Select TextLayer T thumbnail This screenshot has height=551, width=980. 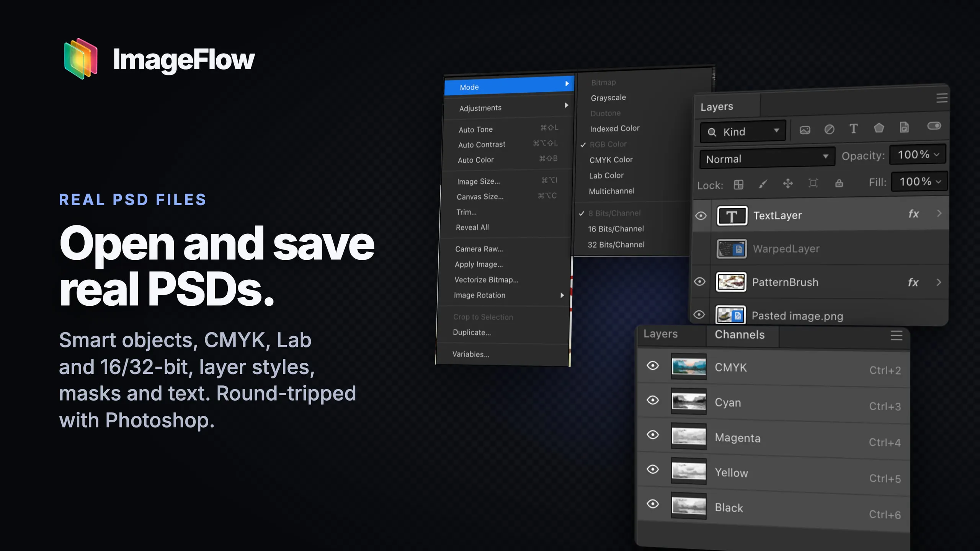[x=732, y=216]
